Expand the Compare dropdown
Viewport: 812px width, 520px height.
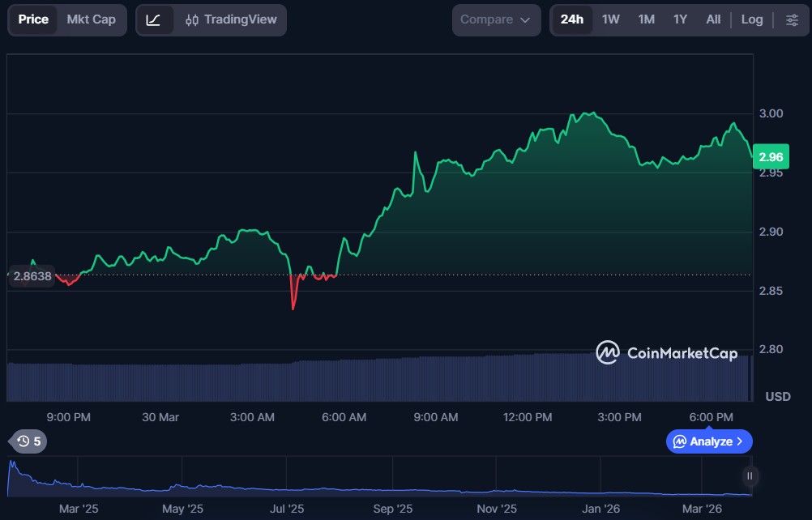pyautogui.click(x=495, y=19)
